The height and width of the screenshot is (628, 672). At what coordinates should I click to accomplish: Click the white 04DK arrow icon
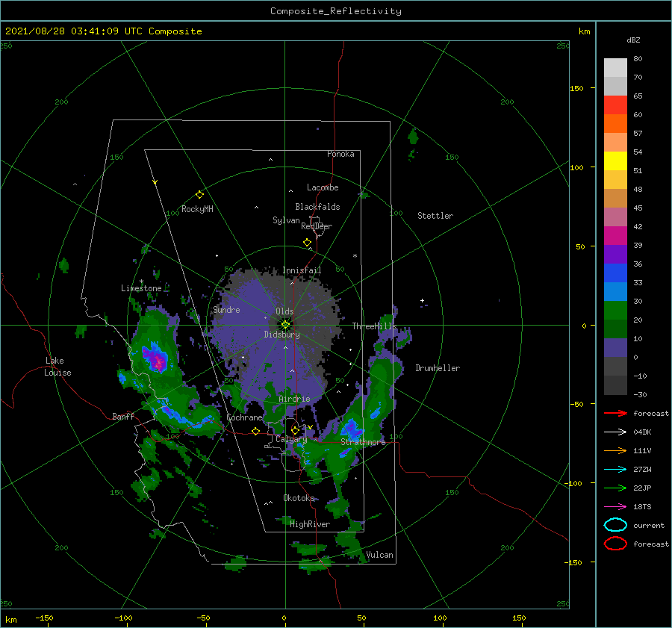(615, 432)
